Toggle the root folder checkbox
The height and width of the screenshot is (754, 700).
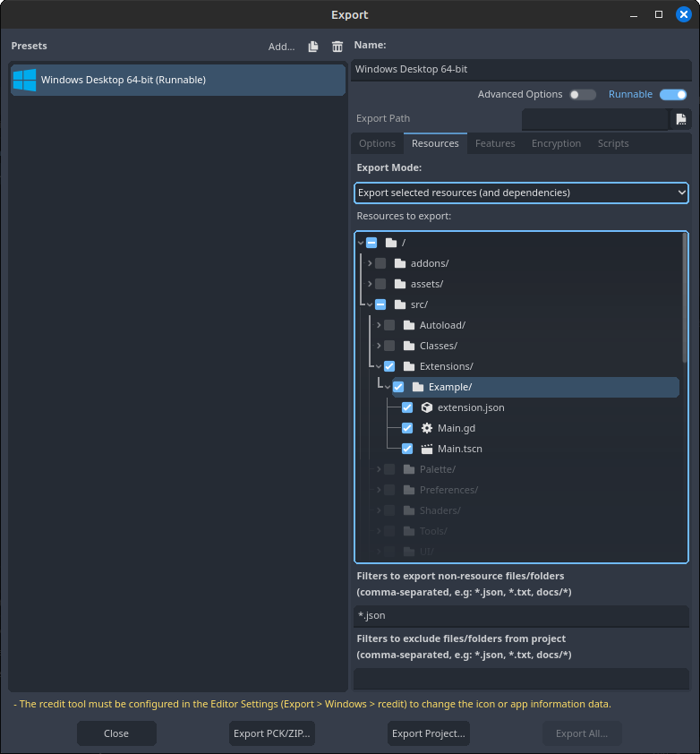coord(371,243)
